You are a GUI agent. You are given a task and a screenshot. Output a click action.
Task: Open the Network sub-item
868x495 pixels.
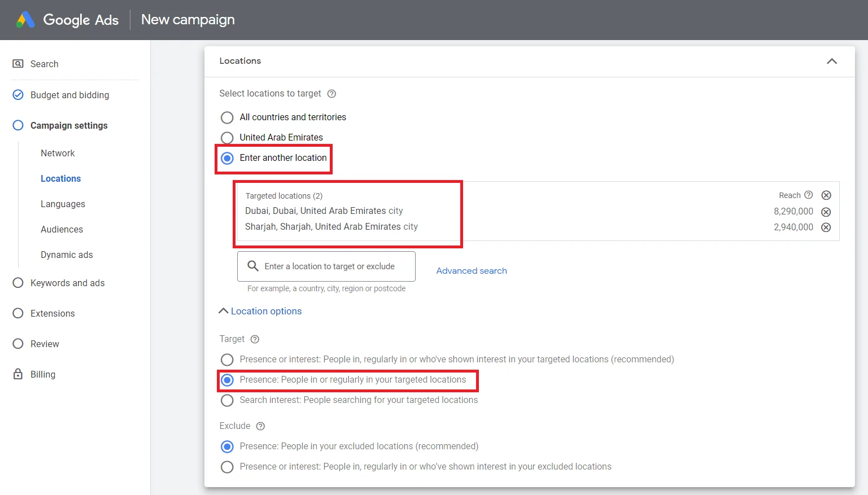pyautogui.click(x=58, y=153)
